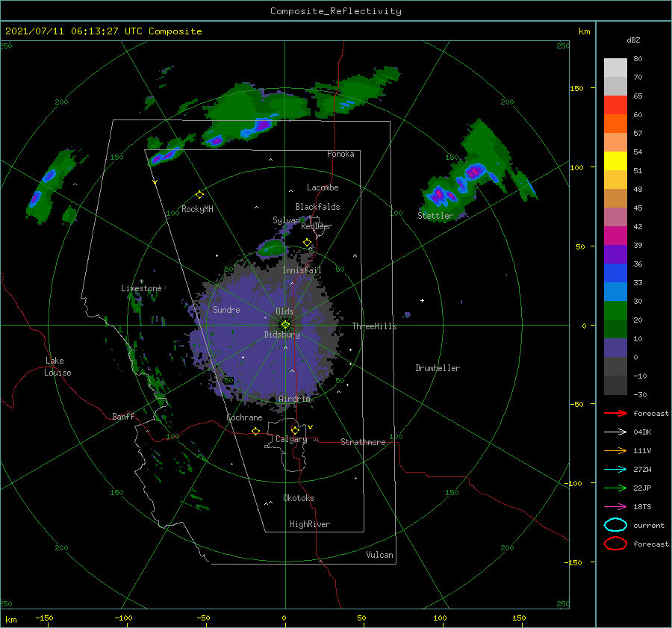Viewport: 672px width, 628px height.
Task: Click the Sundre label
Action: (226, 309)
